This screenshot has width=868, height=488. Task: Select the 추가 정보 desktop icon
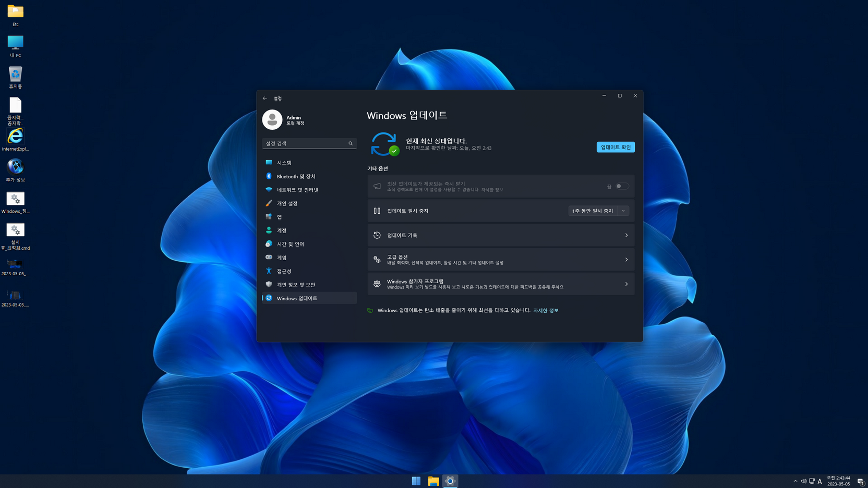15,170
